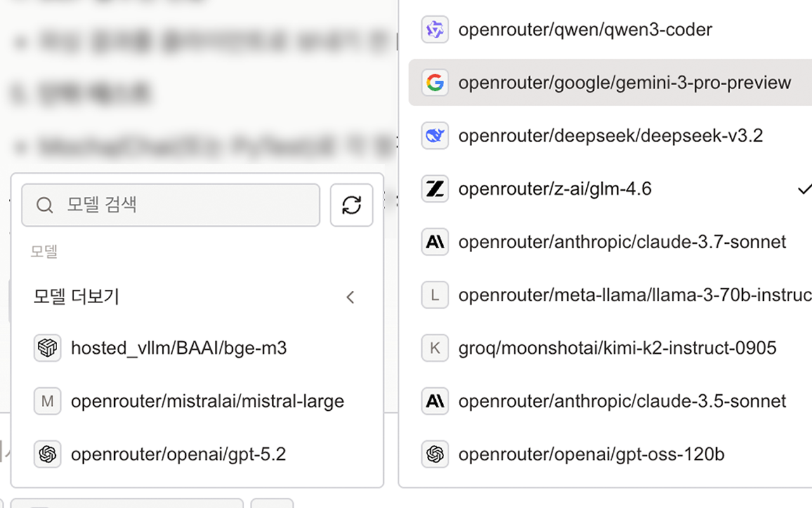812x508 pixels.
Task: Click the refresh models icon button
Action: coord(351,205)
